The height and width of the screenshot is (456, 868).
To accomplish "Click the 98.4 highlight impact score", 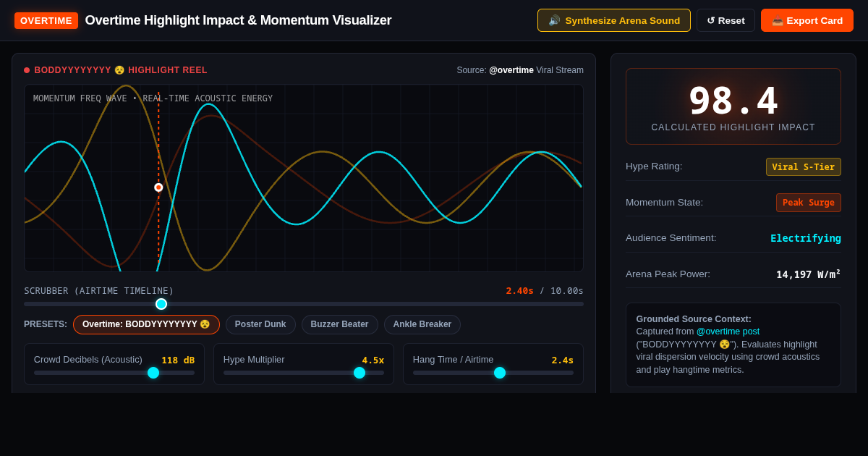I will click(x=733, y=101).
